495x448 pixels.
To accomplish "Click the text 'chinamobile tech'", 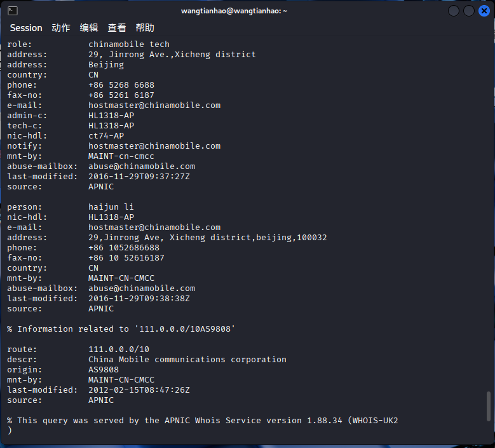I will pyautogui.click(x=129, y=44).
